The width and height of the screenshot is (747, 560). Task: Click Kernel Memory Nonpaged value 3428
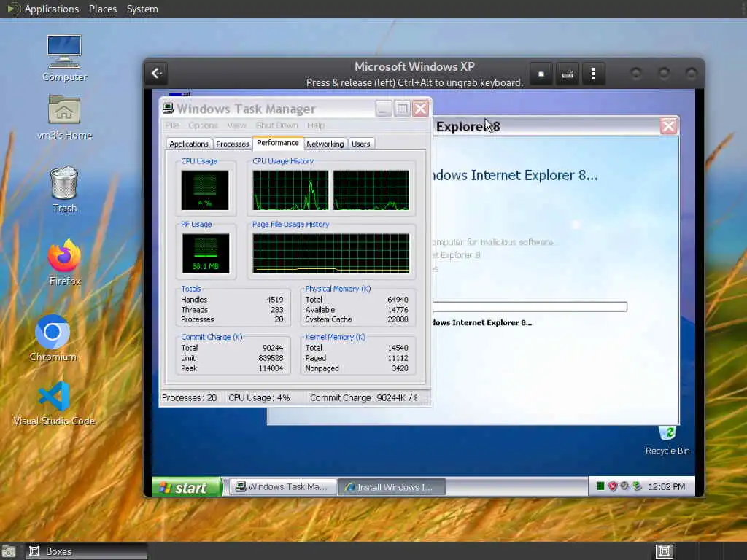click(x=400, y=368)
